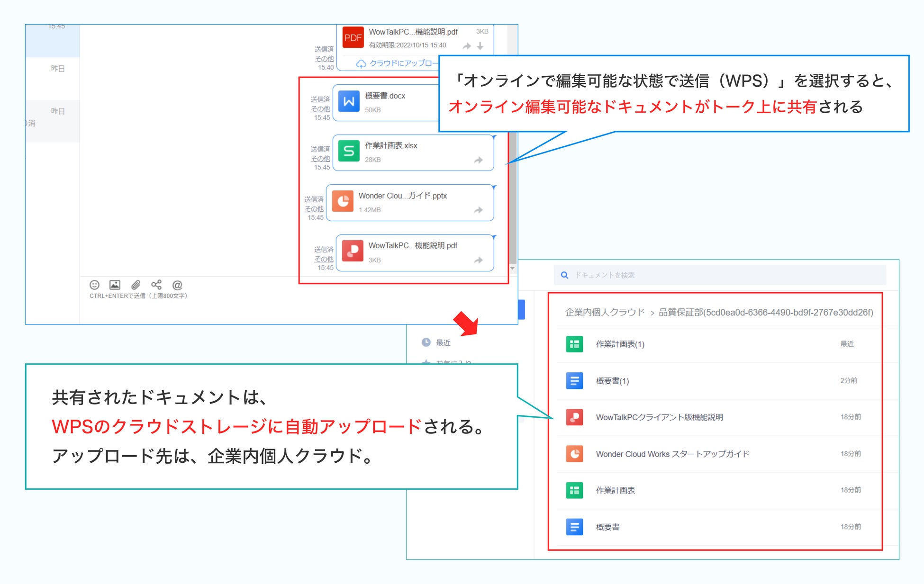The image size is (924, 584).
Task: Click the Wonder Cloud pptx presentation icon
Action: point(343,202)
